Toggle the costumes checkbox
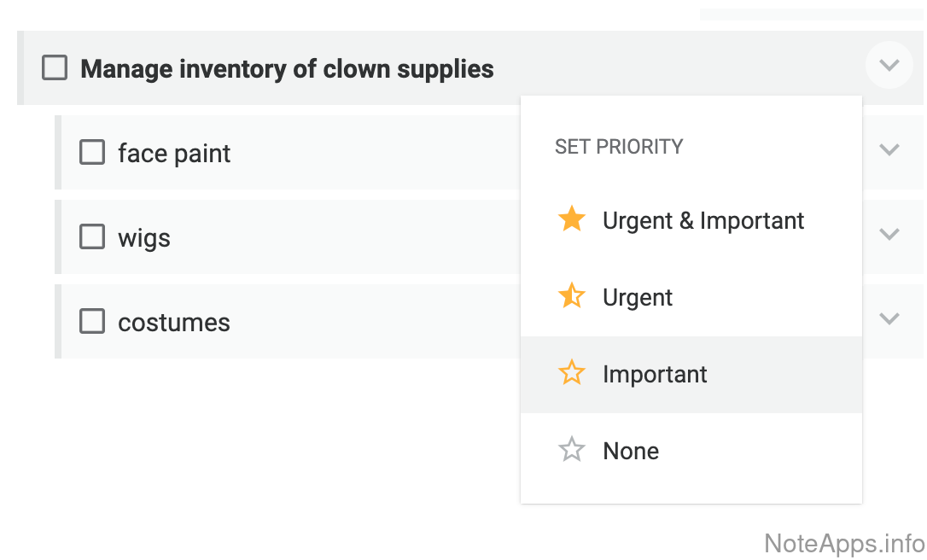The height and width of the screenshot is (560, 927). point(92,322)
